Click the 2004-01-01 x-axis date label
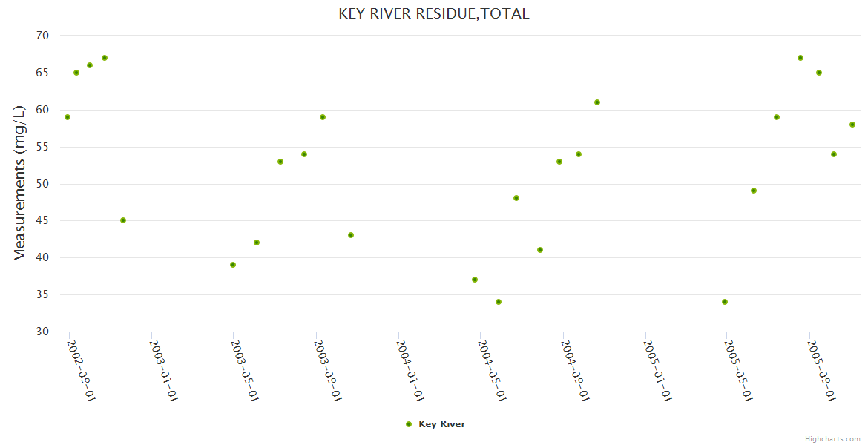 coord(410,370)
